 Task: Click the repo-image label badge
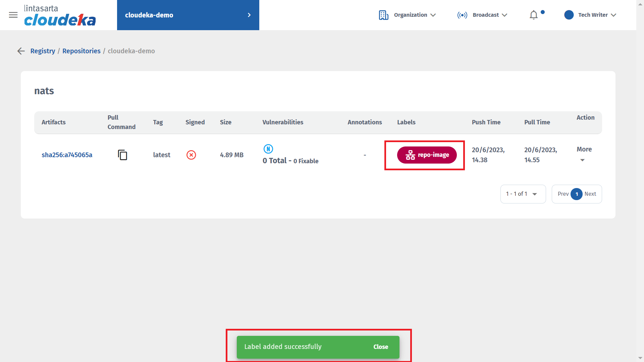[427, 155]
